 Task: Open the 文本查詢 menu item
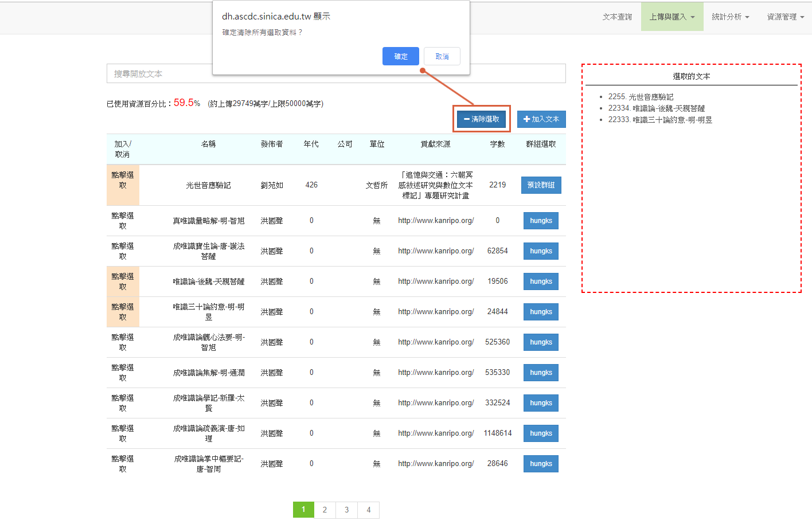(x=617, y=17)
